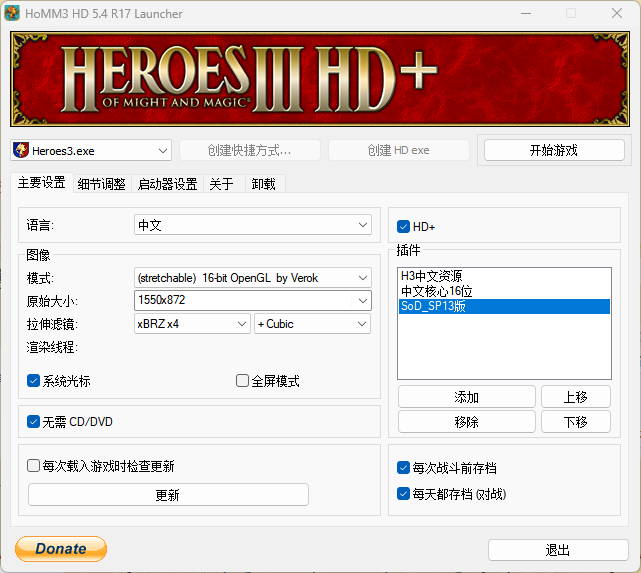The width and height of the screenshot is (641, 573).
Task: Toggle the 无需 CD/DVD checkbox
Action: (x=33, y=421)
